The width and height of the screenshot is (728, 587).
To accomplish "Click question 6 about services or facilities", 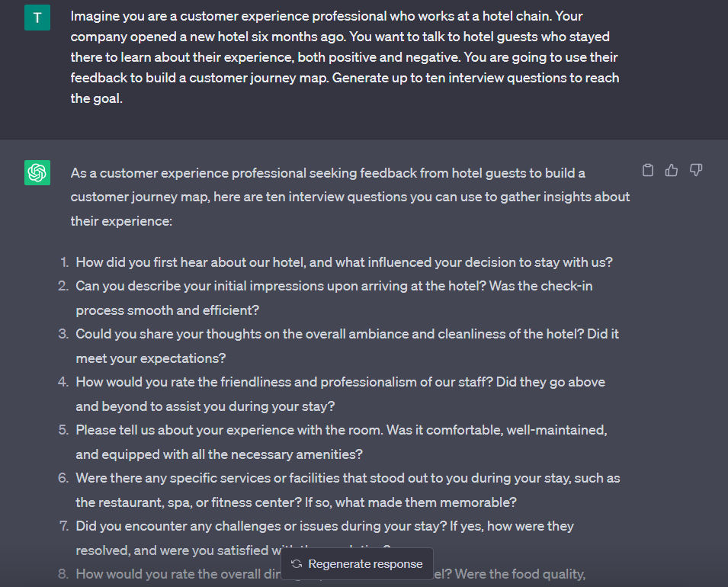I will (x=348, y=490).
